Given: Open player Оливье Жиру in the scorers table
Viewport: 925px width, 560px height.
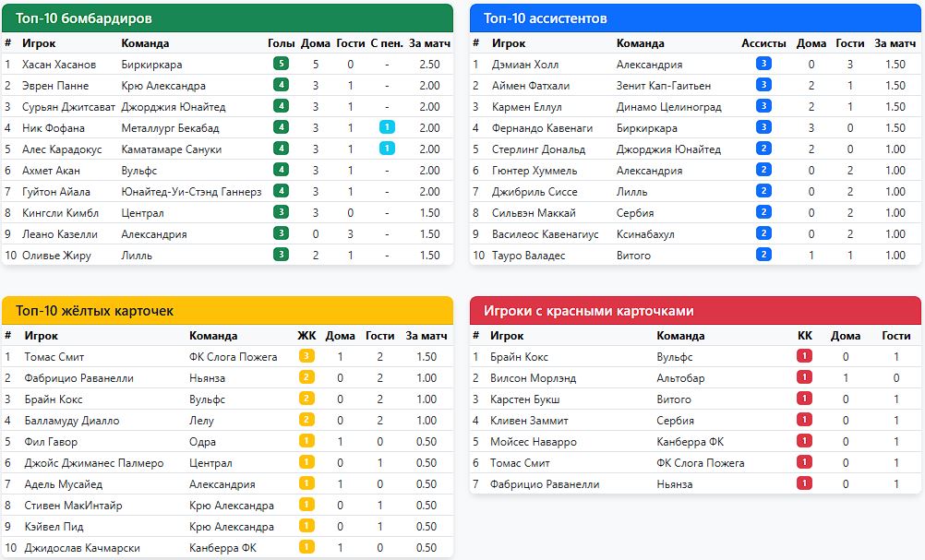Looking at the screenshot, I should pos(56,256).
